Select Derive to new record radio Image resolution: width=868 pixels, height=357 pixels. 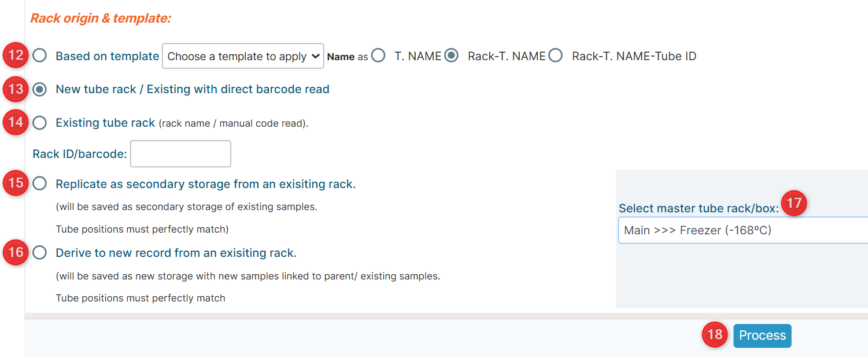point(39,253)
